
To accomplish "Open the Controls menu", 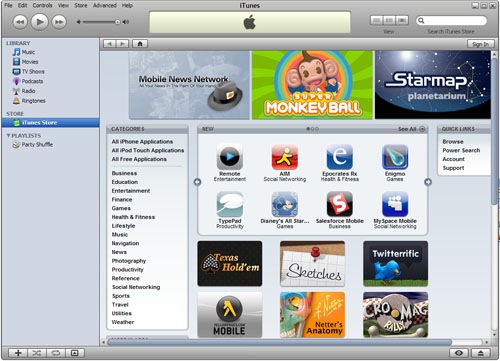I will (42, 5).
